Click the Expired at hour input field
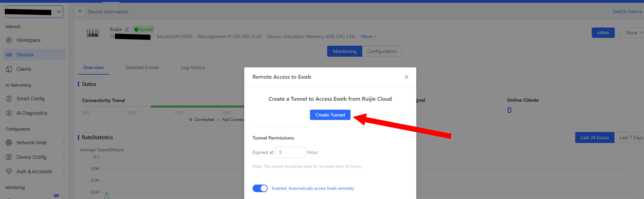The width and height of the screenshot is (644, 199). tap(290, 152)
